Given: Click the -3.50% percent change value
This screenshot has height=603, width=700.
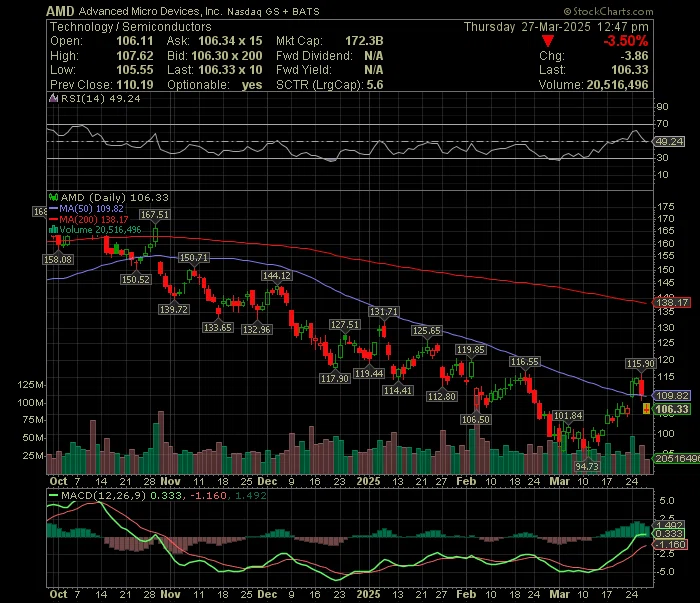Looking at the screenshot, I should (x=625, y=41).
